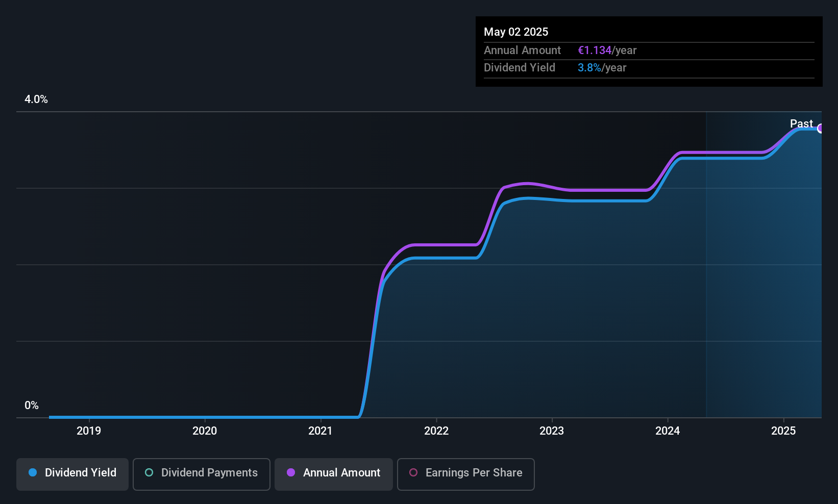The width and height of the screenshot is (838, 504).
Task: Click the 2022 x-axis label
Action: 436,431
